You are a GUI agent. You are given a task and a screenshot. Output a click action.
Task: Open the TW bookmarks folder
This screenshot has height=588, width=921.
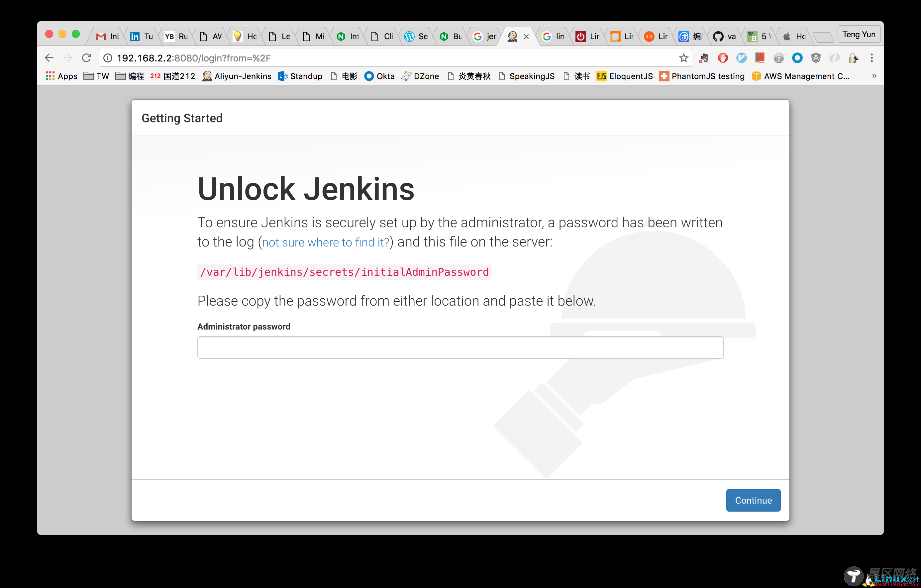pyautogui.click(x=96, y=76)
